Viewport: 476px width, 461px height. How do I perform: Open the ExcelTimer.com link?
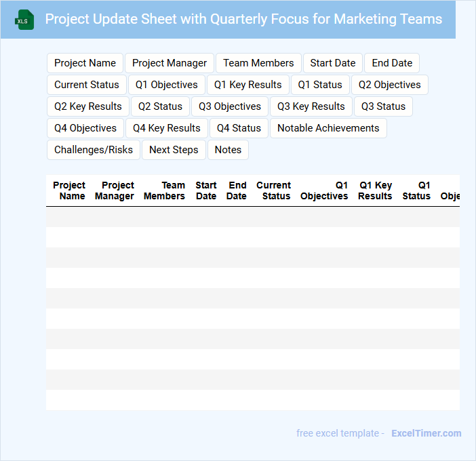coord(426,433)
